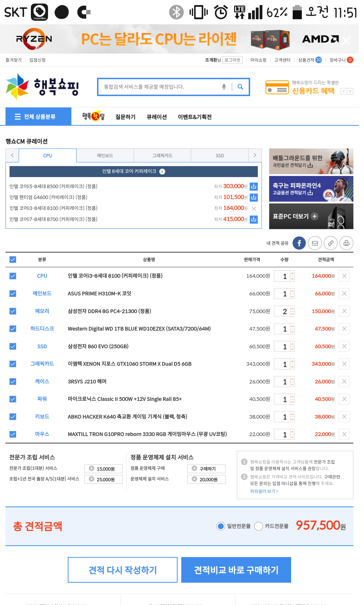Toggle the select-all checkbox in header
This screenshot has width=364, height=605.
(13, 260)
